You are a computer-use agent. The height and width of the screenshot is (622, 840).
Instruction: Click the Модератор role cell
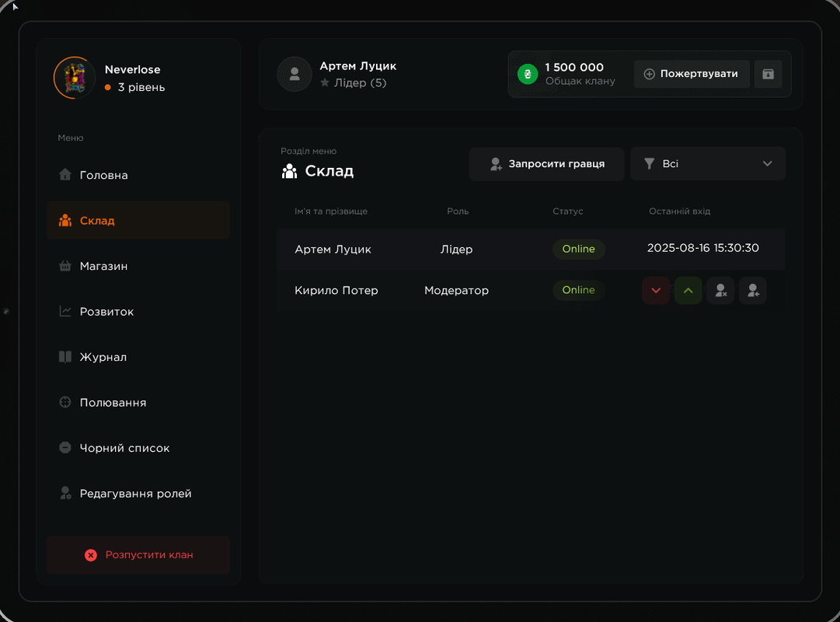[456, 291]
